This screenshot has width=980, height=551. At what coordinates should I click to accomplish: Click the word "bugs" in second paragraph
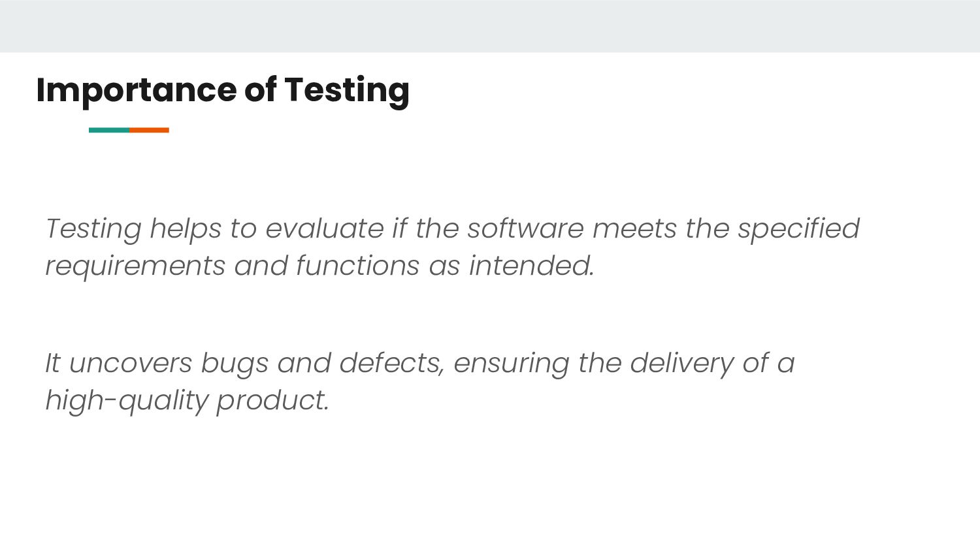coord(234,364)
